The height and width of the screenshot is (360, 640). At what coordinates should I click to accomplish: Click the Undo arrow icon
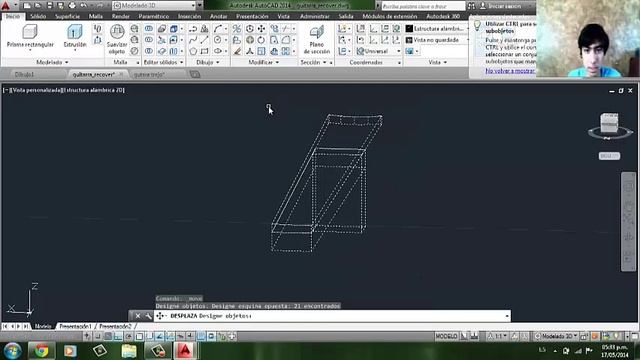point(83,6)
